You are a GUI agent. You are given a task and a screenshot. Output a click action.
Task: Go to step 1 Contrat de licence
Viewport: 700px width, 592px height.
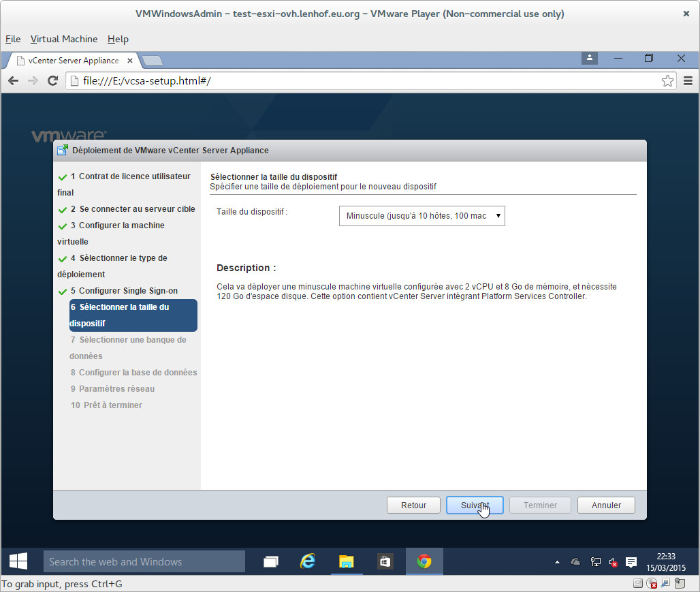(127, 185)
